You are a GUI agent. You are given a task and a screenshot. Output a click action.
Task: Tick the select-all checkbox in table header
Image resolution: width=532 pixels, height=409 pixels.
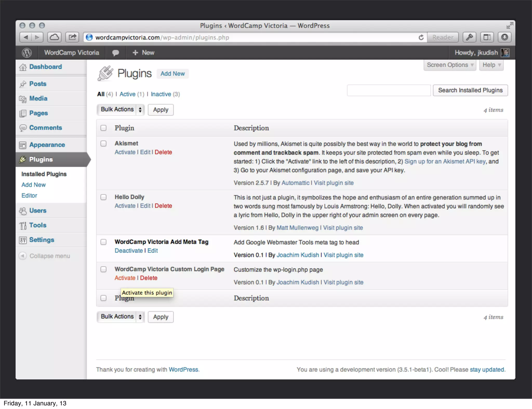(103, 128)
